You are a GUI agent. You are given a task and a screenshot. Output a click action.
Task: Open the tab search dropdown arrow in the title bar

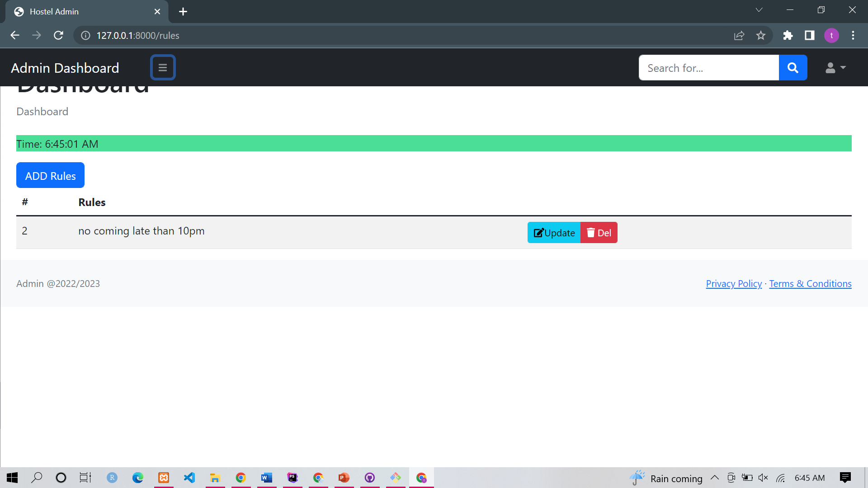pos(759,9)
